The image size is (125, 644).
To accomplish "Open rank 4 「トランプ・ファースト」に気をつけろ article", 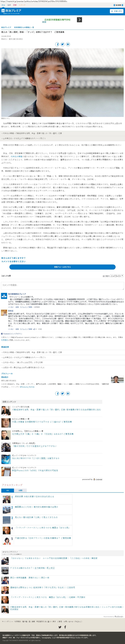I will 42,527.
